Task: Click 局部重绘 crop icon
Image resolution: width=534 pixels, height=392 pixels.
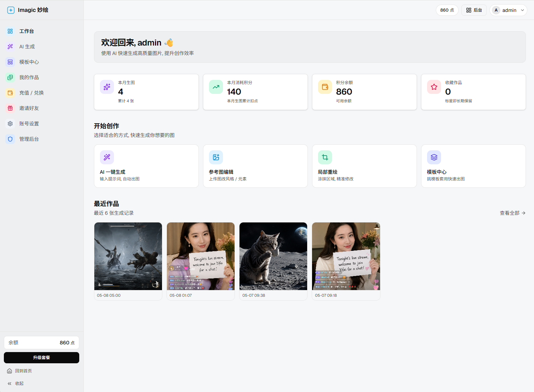Action: (325, 157)
